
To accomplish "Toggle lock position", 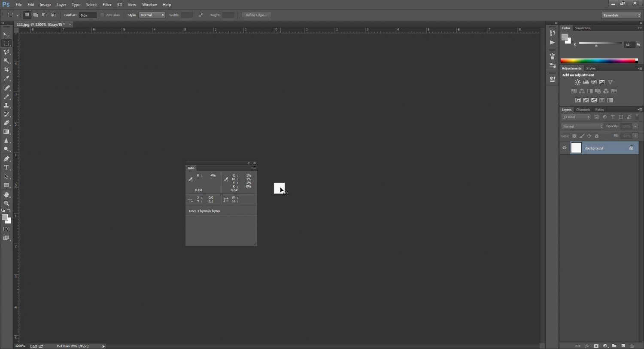I will click(x=589, y=136).
